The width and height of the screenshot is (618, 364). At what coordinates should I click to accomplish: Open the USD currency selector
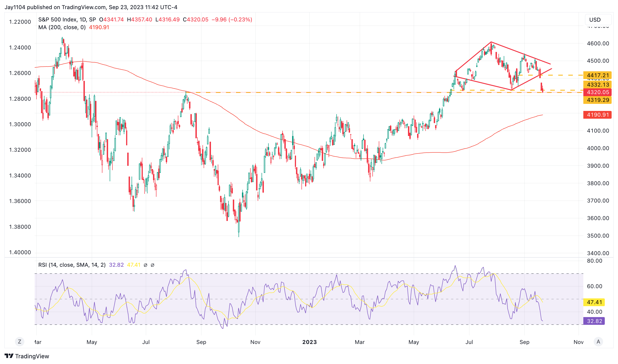click(x=598, y=20)
